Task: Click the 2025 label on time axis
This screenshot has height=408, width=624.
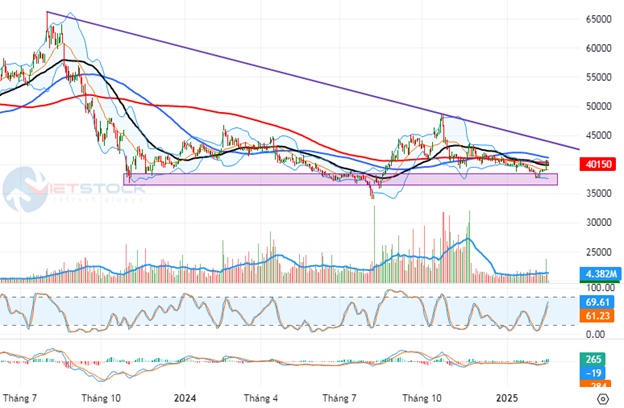Action: pyautogui.click(x=508, y=396)
